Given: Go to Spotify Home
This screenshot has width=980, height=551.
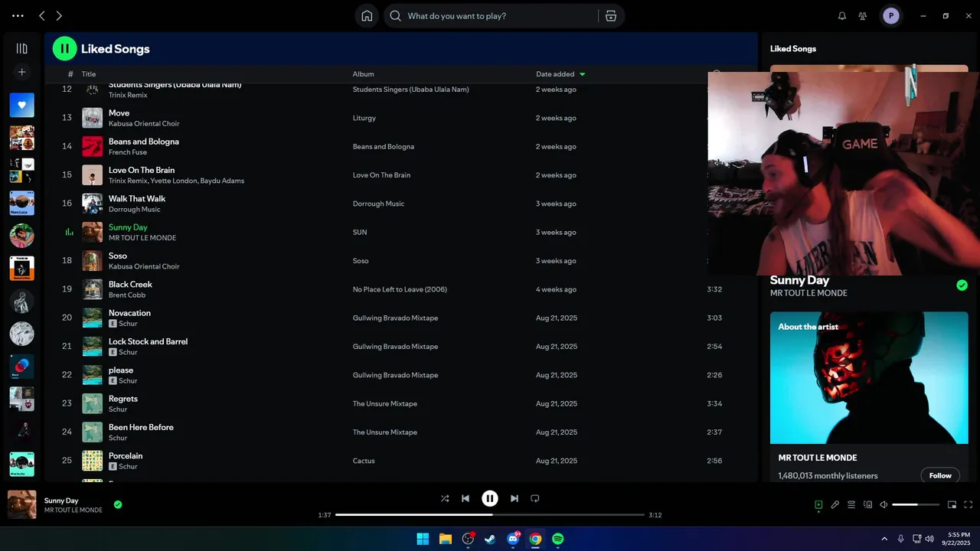Looking at the screenshot, I should tap(367, 15).
